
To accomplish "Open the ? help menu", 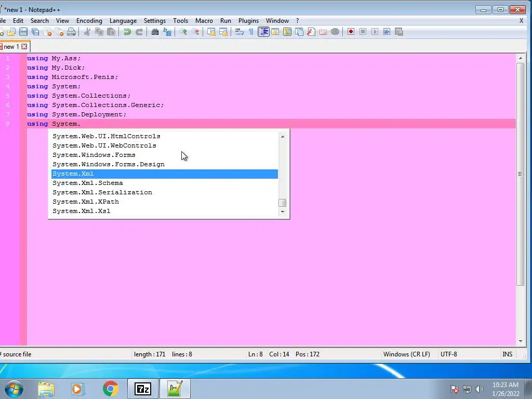I will tap(297, 21).
